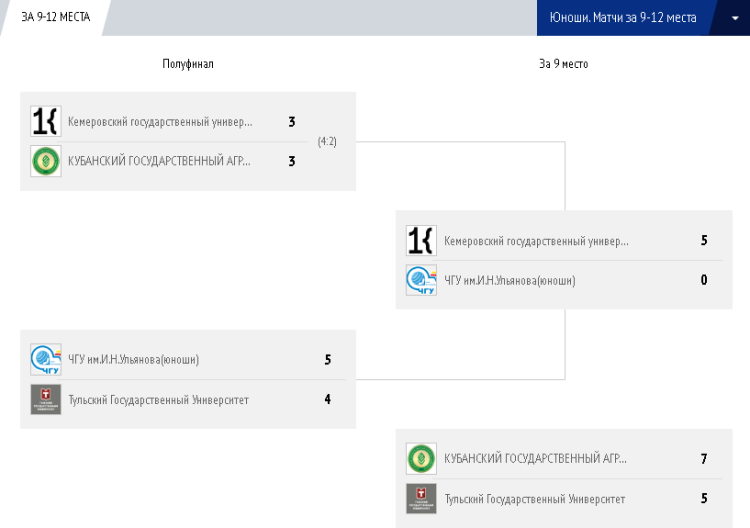Click Tula's score 4 in the semifinal
Screen dimensions: 750x528
[328, 400]
